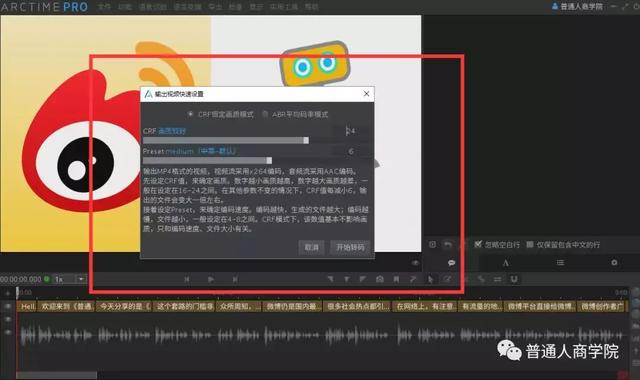The height and width of the screenshot is (380, 640).
Task: Select subtitle block '欢迎来到《普通' on timeline
Action: (67, 307)
